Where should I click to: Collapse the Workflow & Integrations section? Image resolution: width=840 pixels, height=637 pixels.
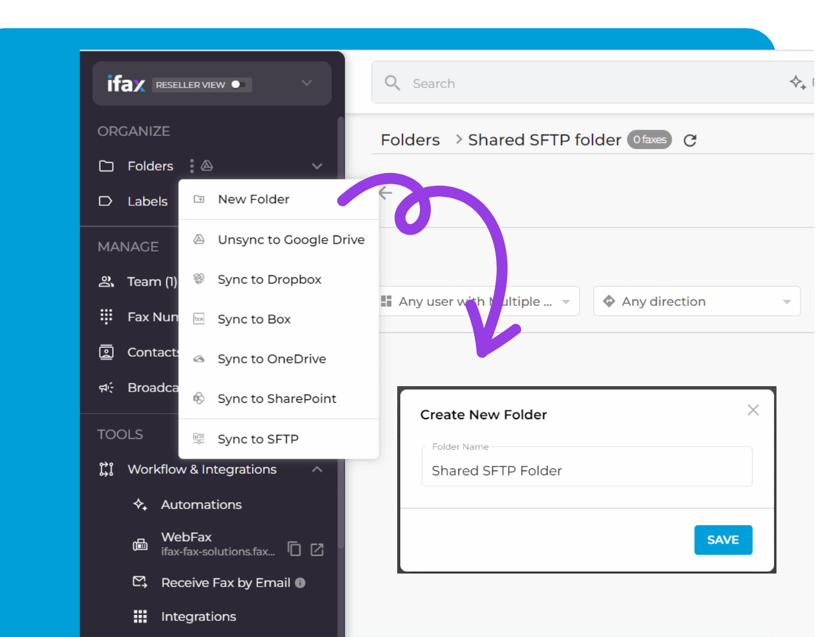317,469
